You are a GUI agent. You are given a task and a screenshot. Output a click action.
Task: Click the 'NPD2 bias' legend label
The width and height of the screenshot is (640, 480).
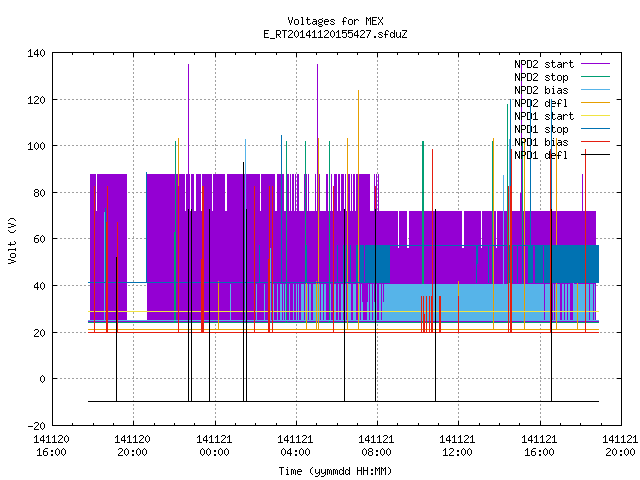tap(541, 90)
